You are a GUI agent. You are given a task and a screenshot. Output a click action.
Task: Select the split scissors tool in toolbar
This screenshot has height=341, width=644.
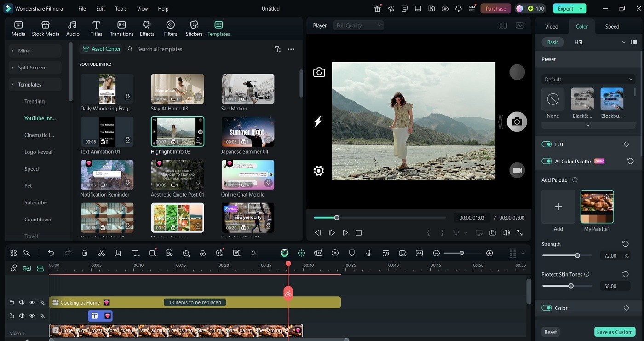(102, 253)
